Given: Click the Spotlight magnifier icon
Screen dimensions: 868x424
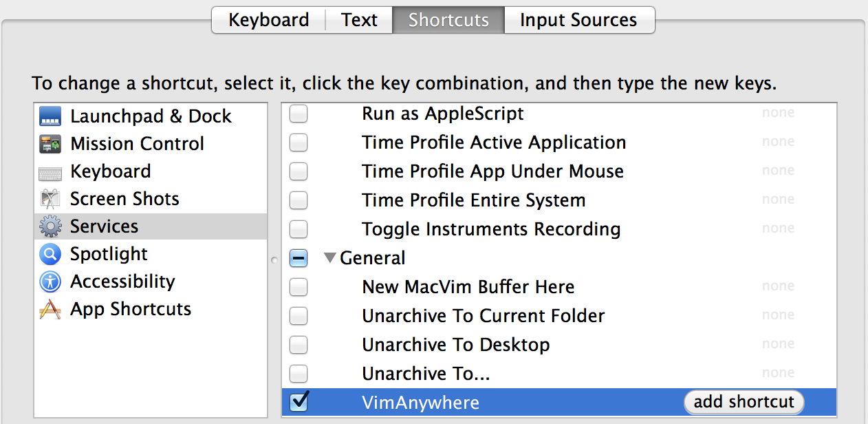Looking at the screenshot, I should coord(50,254).
